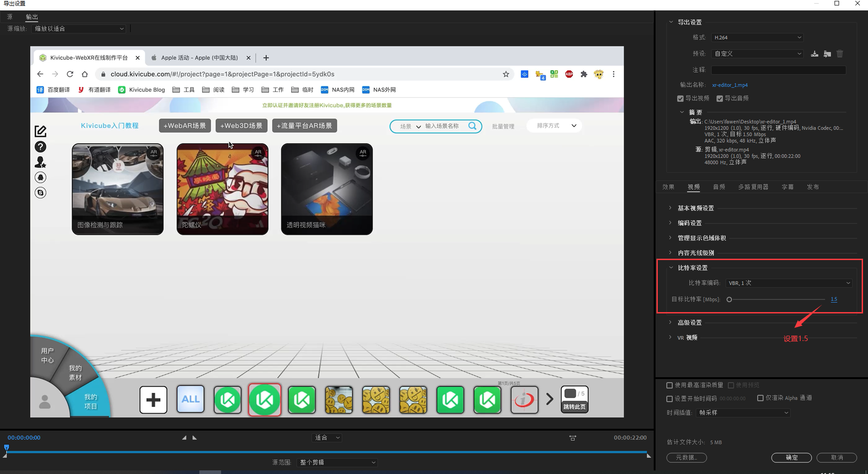Viewport: 868px width, 474px height.
Task: Click the delete preset trash icon
Action: point(840,54)
